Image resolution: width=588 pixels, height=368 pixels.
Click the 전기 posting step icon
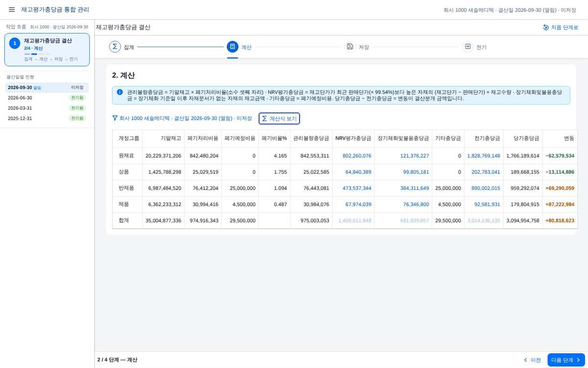pyautogui.click(x=467, y=47)
